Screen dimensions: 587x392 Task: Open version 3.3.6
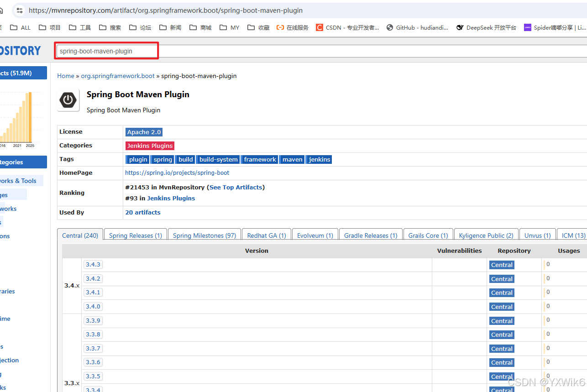[x=93, y=362]
